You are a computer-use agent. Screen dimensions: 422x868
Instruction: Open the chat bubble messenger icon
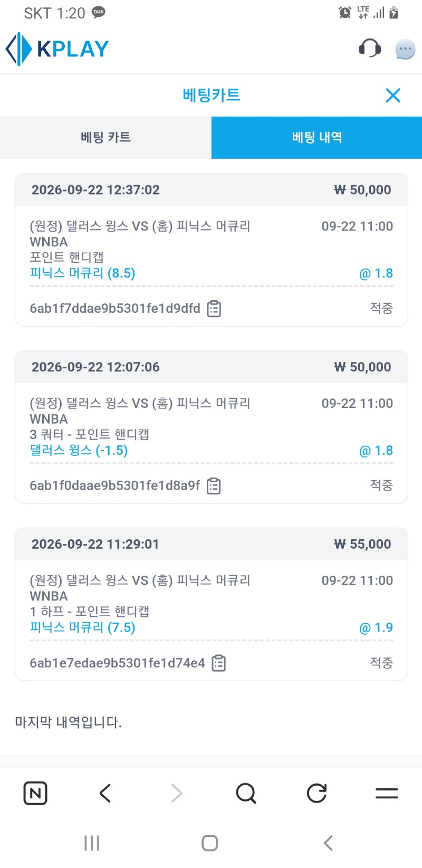tap(405, 50)
